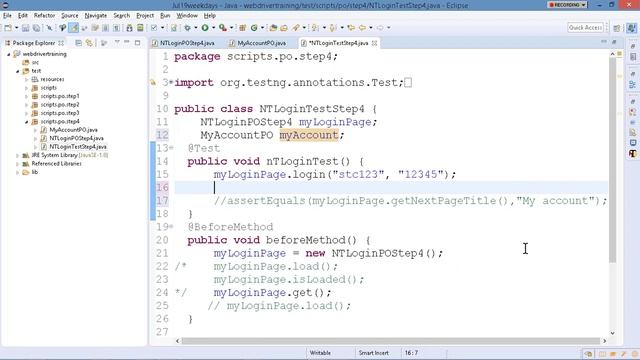Open the Window menu
The image size is (640, 360).
187,16
